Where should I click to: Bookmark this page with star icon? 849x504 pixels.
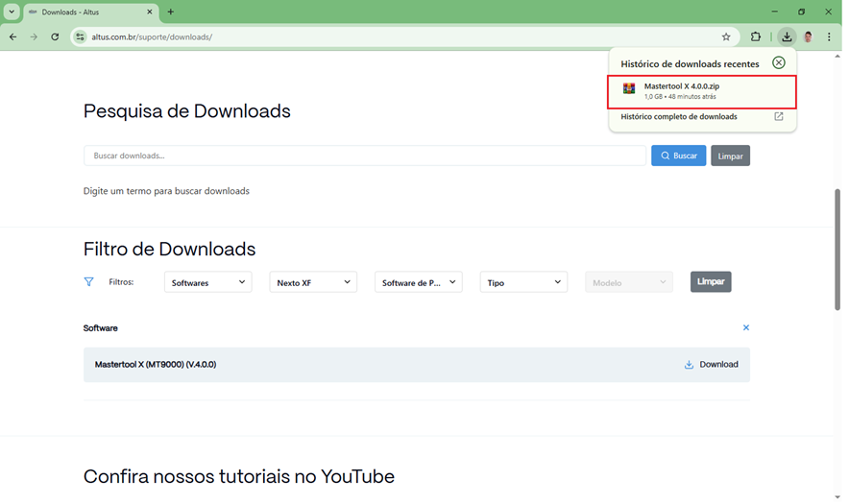click(x=726, y=36)
